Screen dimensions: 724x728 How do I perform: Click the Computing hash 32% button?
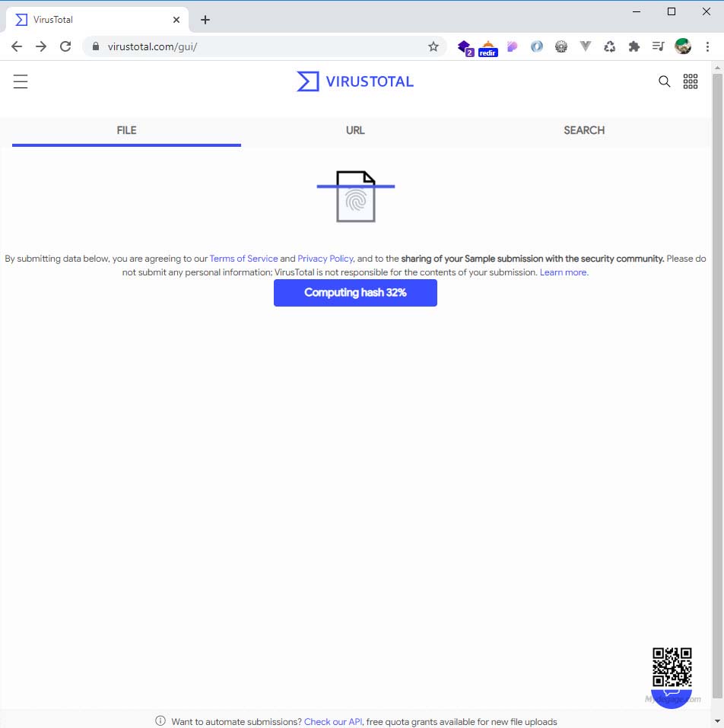click(355, 293)
